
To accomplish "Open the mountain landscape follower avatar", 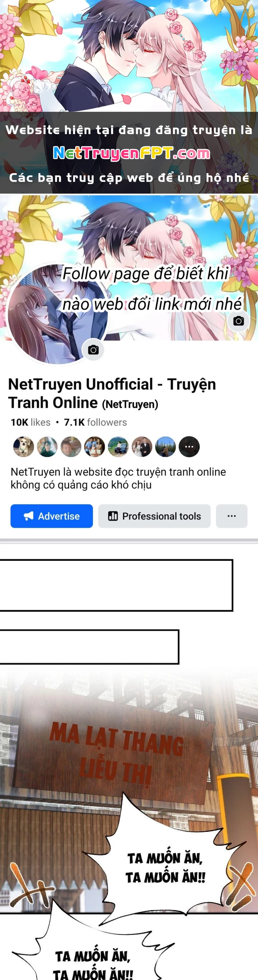I will [x=166, y=446].
